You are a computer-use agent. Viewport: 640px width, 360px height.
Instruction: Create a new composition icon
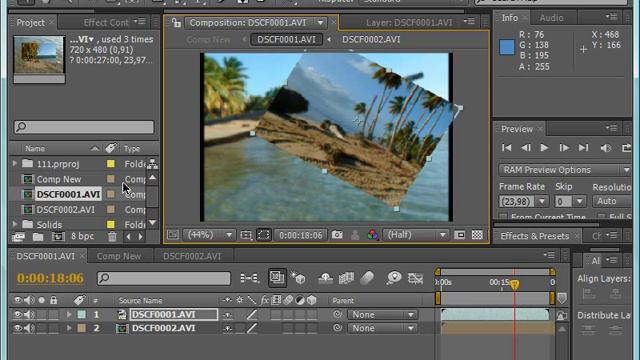(58, 236)
